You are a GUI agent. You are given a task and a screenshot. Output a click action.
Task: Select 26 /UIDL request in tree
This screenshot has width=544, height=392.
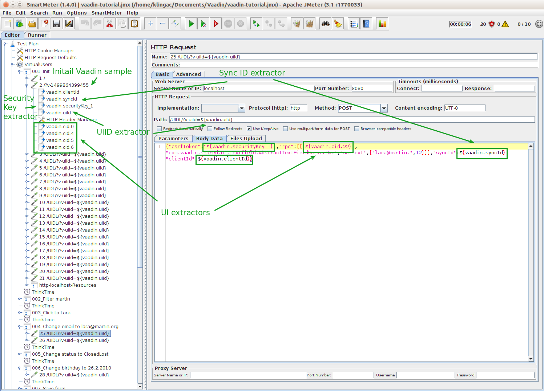tap(74, 340)
